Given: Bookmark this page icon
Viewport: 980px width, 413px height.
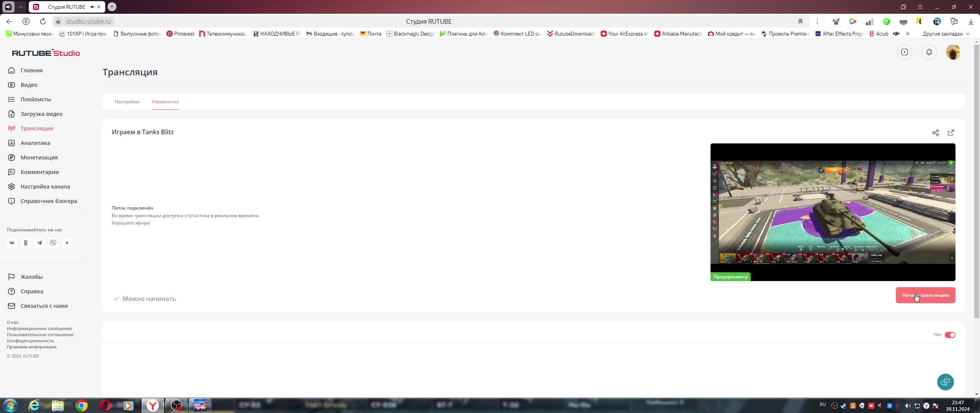Looking at the screenshot, I should (800, 21).
